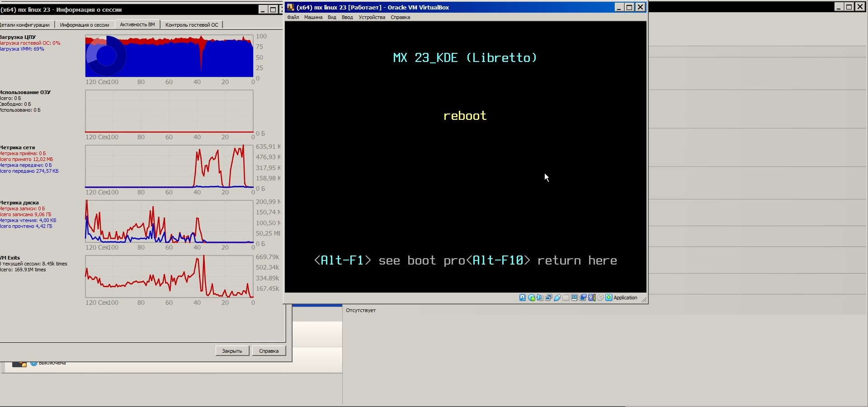Switch to Информация о сессии tab
Image resolution: width=868 pixels, height=407 pixels.
[x=85, y=25]
